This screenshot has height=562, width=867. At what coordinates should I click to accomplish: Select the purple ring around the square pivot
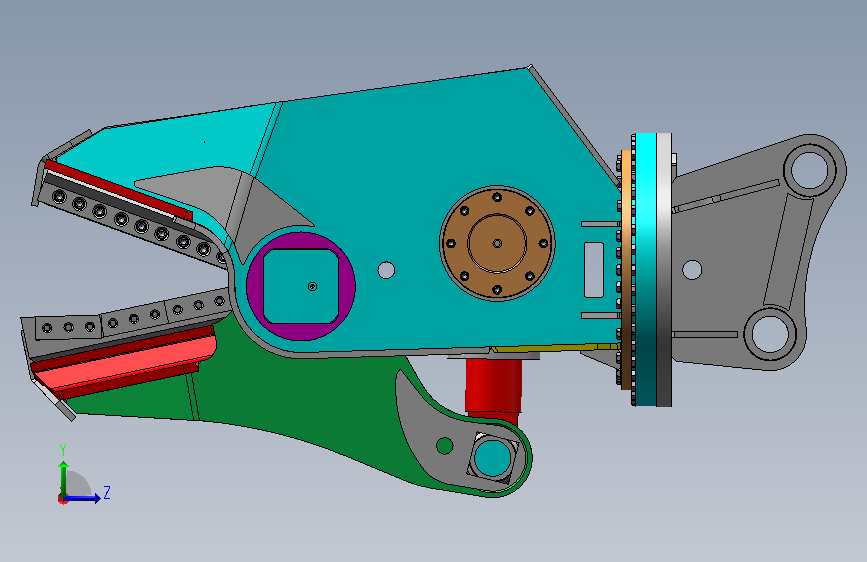coord(255,286)
